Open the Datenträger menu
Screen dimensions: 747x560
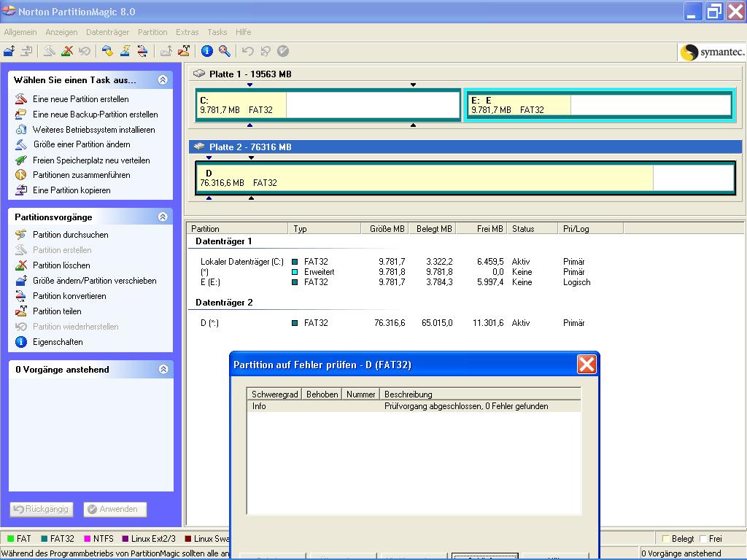pos(108,32)
